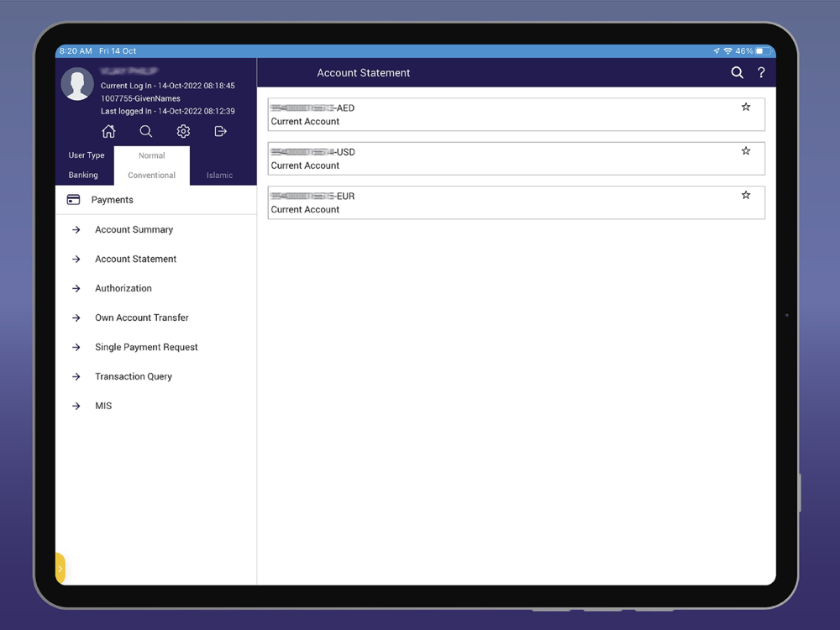Open Authorization menu item
The image size is (840, 630).
click(156, 289)
